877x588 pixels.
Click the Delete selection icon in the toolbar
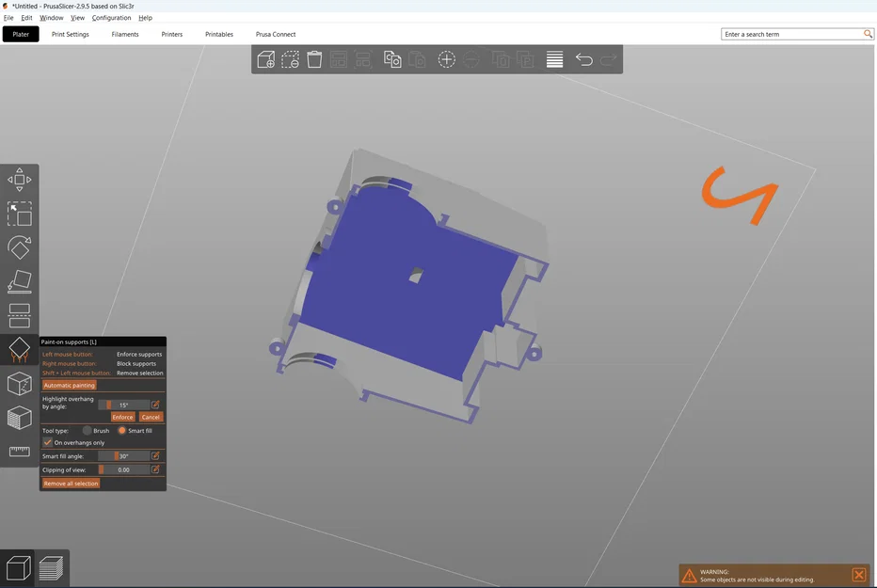290,59
